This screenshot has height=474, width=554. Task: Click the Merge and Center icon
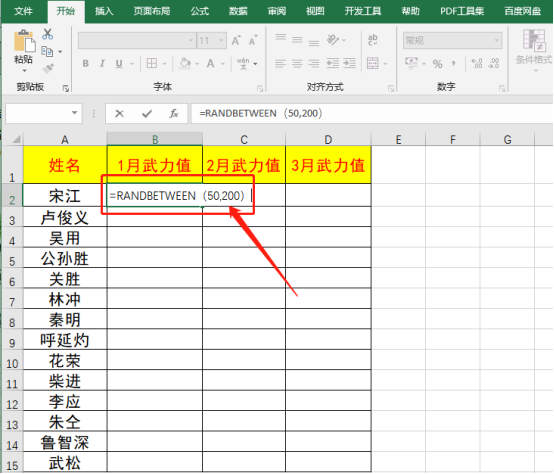point(372,64)
